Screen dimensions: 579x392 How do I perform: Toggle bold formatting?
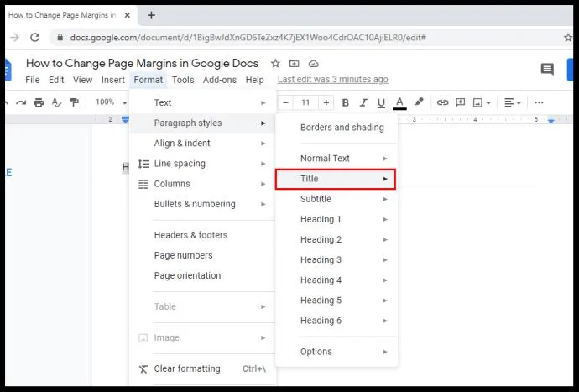[346, 102]
